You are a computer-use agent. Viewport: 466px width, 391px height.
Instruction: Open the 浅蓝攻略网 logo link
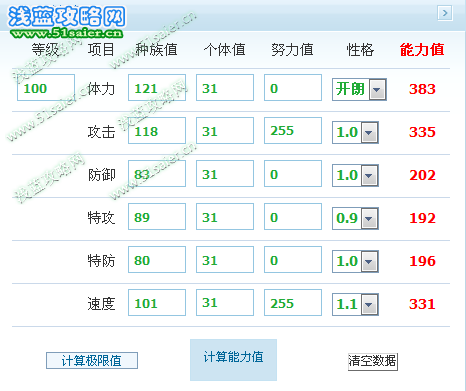pyautogui.click(x=67, y=22)
